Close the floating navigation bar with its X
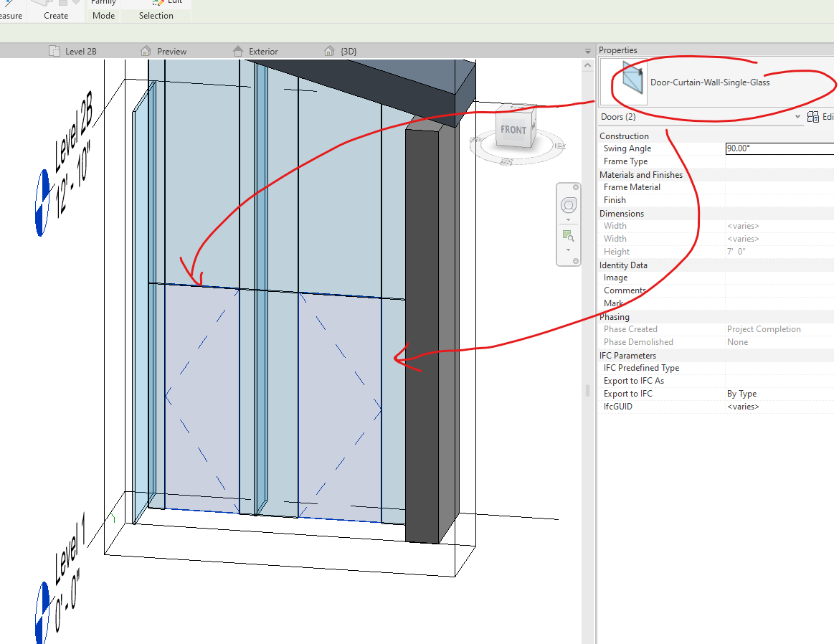The width and height of the screenshot is (839, 644). pos(576,186)
